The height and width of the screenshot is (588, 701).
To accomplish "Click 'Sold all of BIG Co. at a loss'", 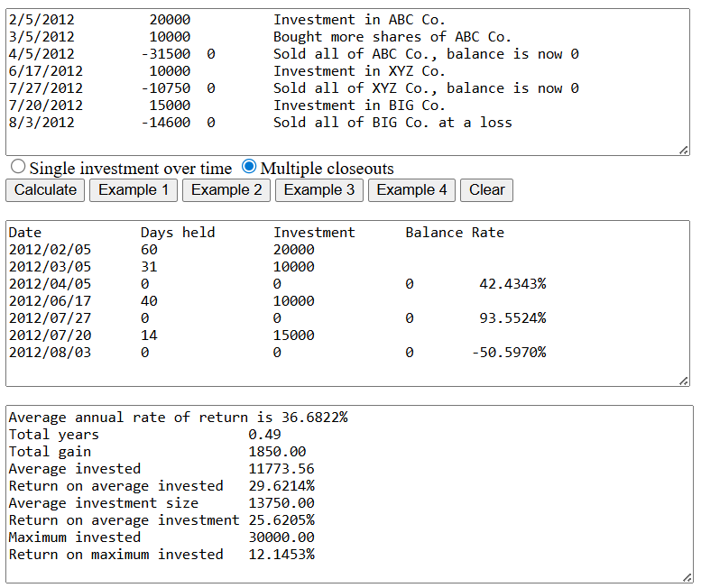I will click(x=392, y=123).
